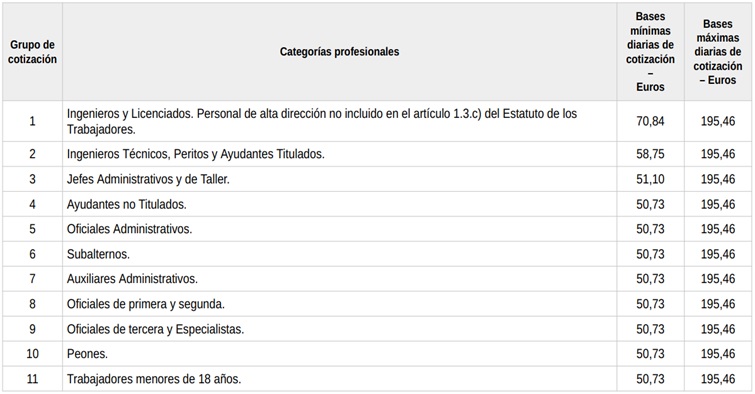Click the 'Grupo de cotización' column header
Screen dimensions: 755x394
32,52
